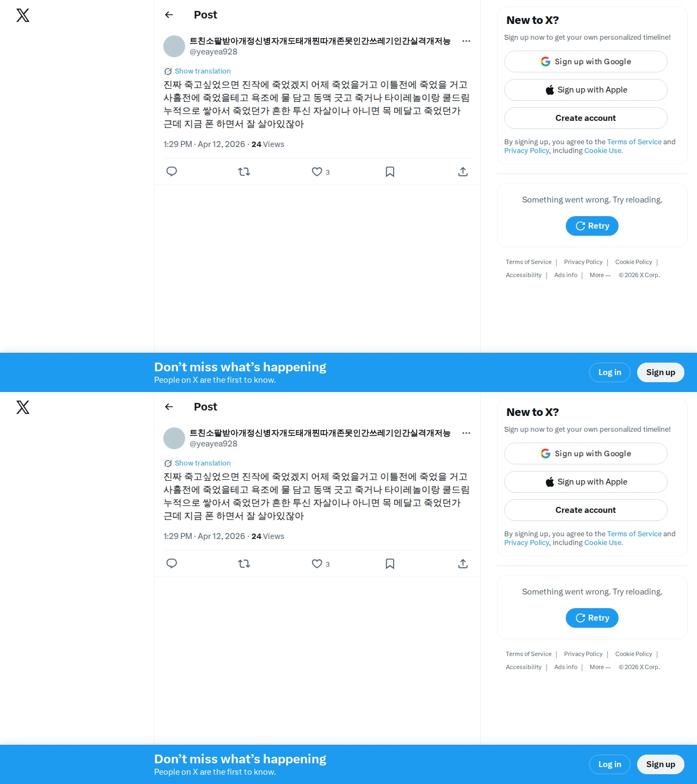
Task: Like the lower post with the heart icon
Action: (x=317, y=563)
